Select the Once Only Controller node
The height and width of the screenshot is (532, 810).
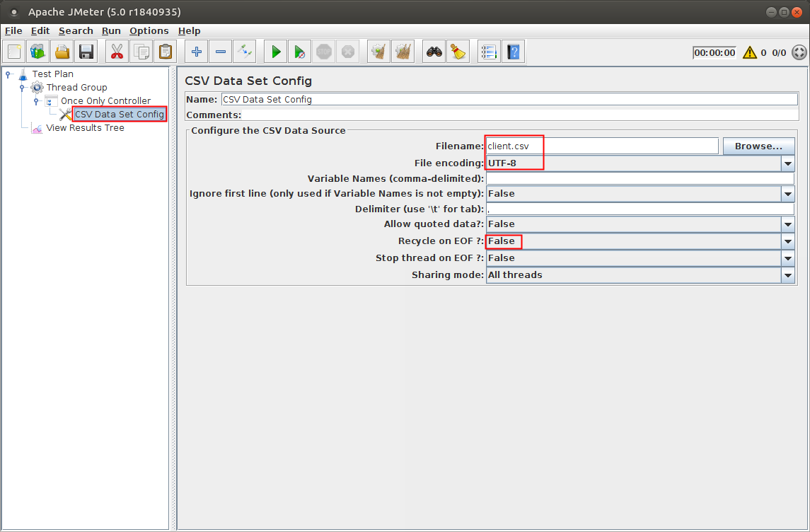tap(105, 100)
